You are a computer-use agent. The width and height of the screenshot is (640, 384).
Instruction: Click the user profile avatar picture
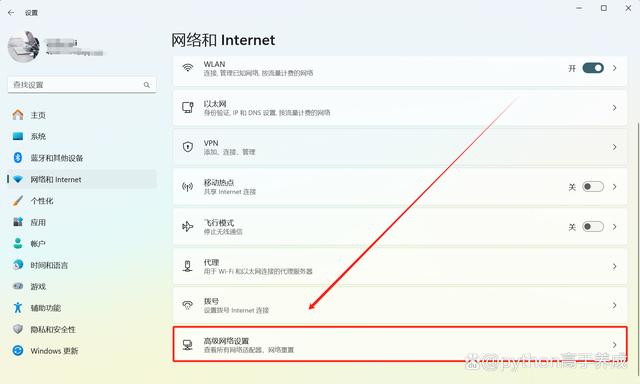24,47
